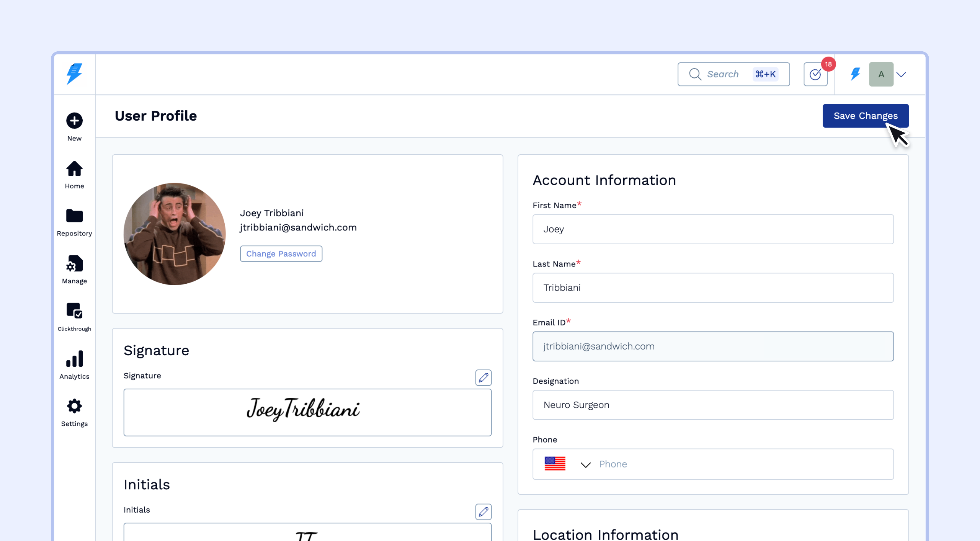Click the A user avatar
The image size is (980, 541).
click(x=881, y=74)
